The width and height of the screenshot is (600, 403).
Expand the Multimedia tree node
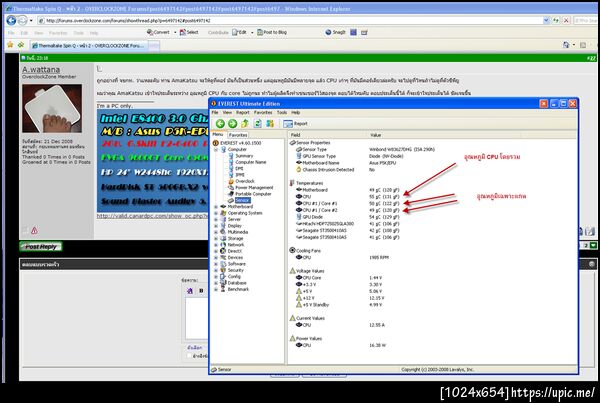coord(216,232)
